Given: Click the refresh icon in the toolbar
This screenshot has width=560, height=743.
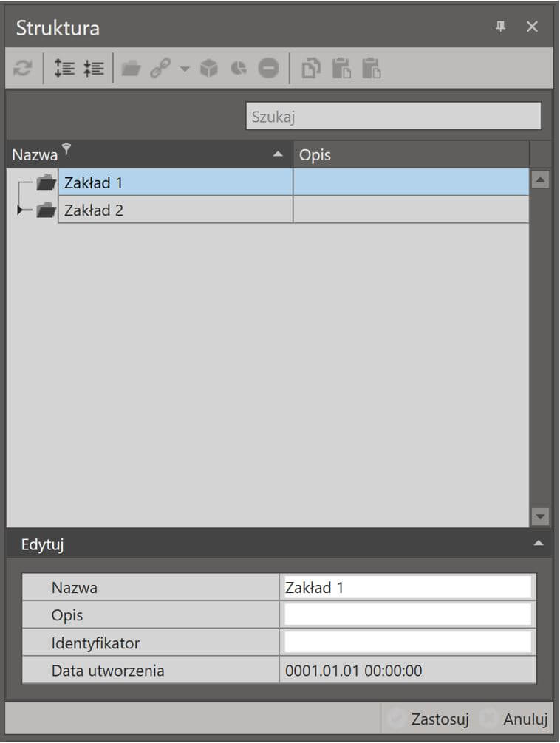Looking at the screenshot, I should click(x=22, y=69).
